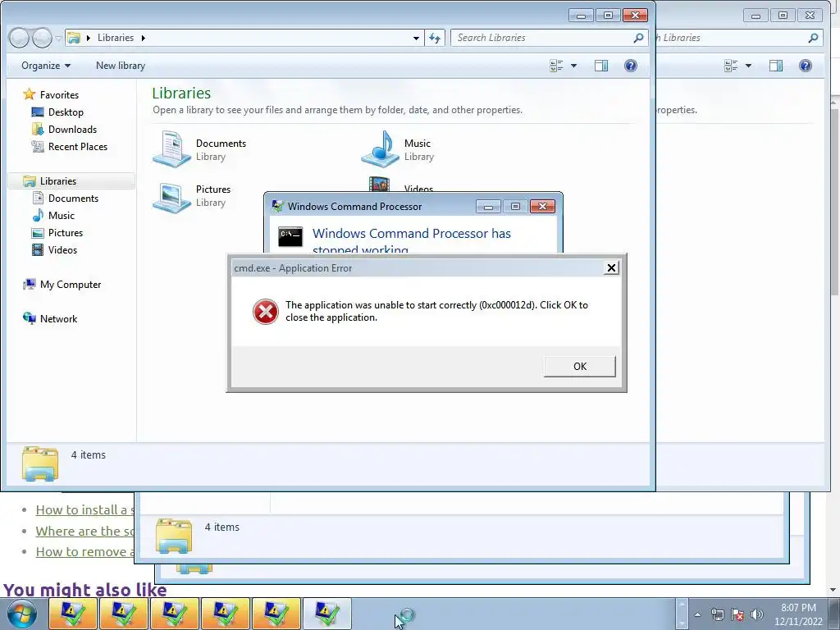Image resolution: width=840 pixels, height=630 pixels.
Task: Switch to the second taskbar window button
Action: pyautogui.click(x=124, y=614)
